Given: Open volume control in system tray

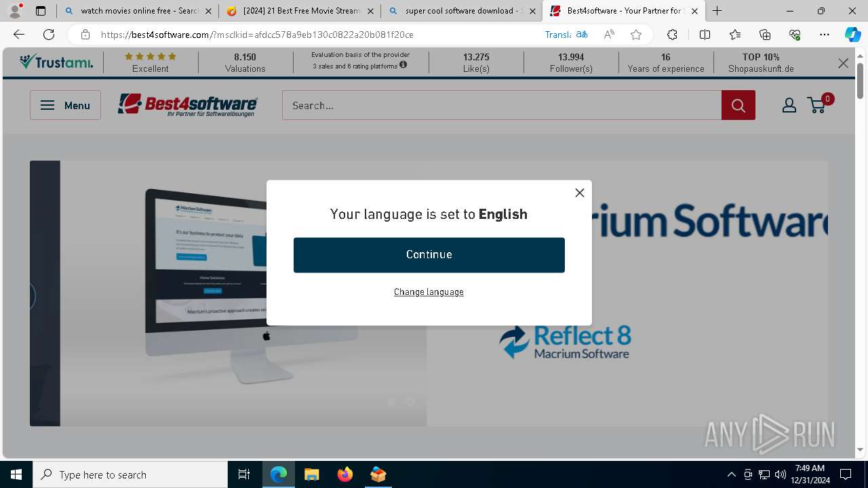Looking at the screenshot, I should [781, 474].
